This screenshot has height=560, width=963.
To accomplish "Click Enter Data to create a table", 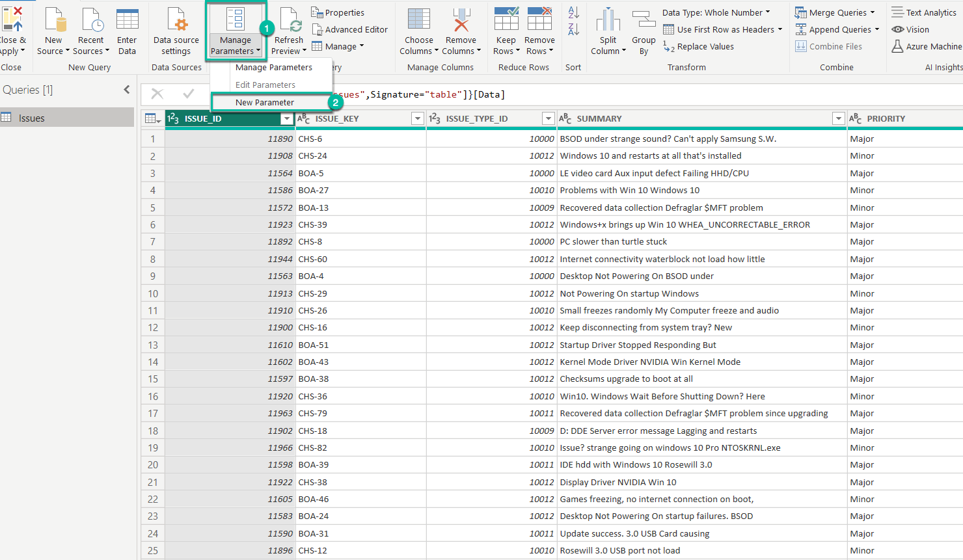I will point(128,31).
